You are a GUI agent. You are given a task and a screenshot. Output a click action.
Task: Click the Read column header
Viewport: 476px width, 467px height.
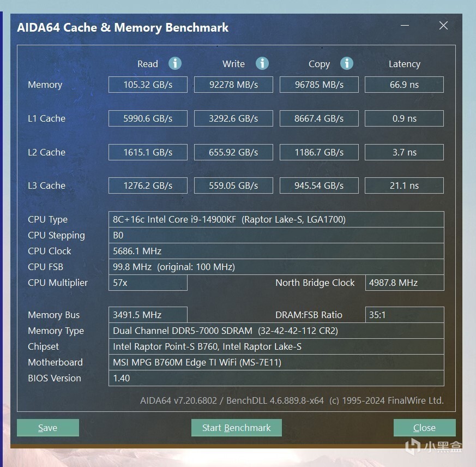(x=148, y=64)
